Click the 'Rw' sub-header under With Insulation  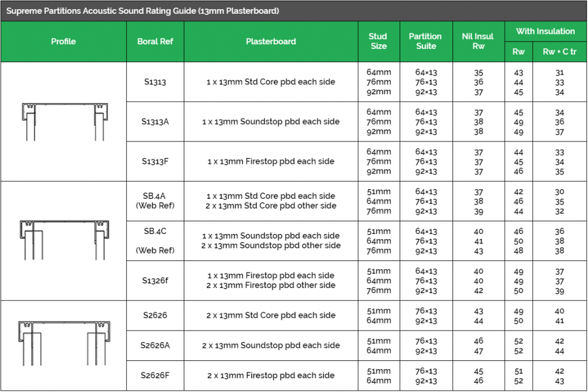(x=519, y=52)
